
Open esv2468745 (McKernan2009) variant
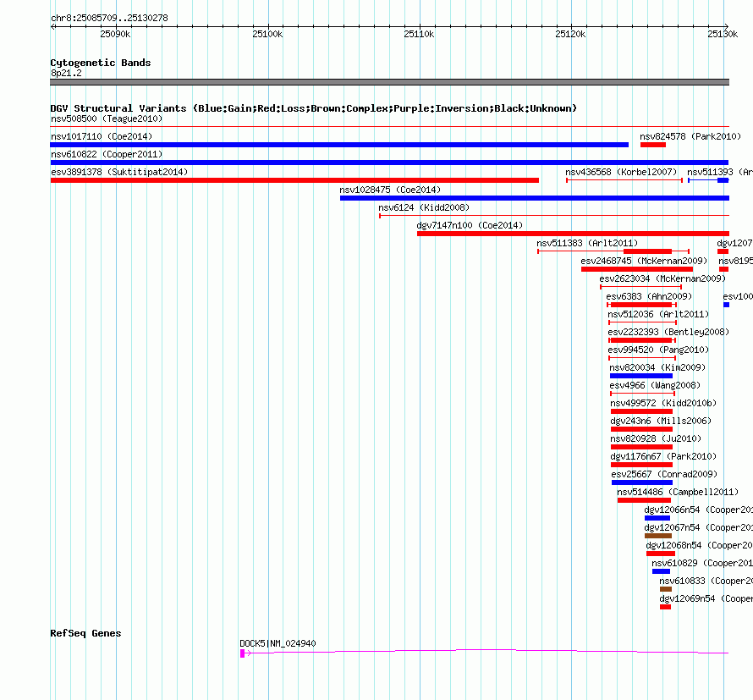point(637,269)
